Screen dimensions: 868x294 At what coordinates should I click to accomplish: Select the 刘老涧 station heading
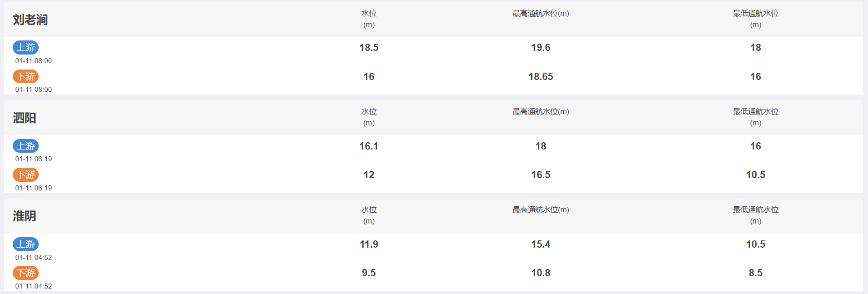coord(30,20)
